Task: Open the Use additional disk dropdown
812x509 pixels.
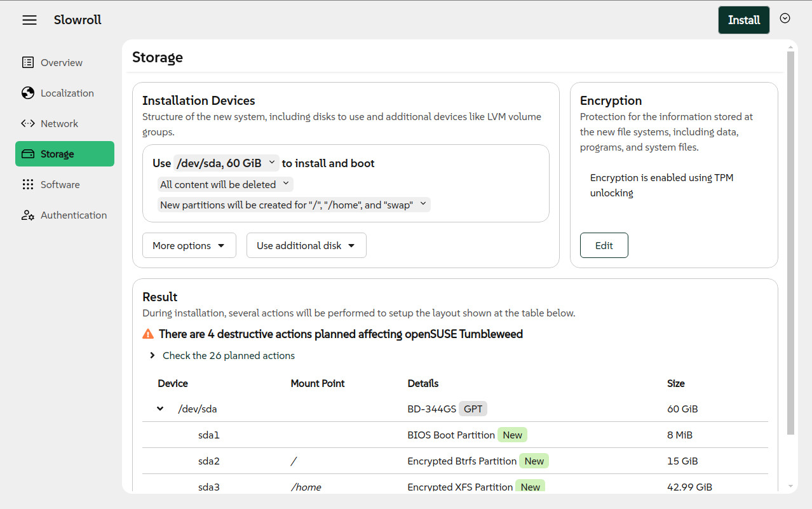Action: click(306, 245)
